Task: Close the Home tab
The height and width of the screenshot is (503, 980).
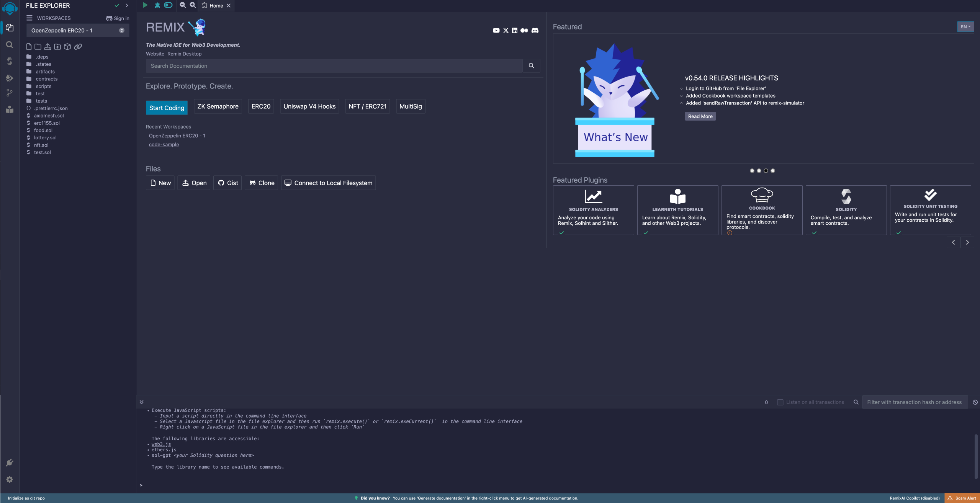Action: point(229,6)
